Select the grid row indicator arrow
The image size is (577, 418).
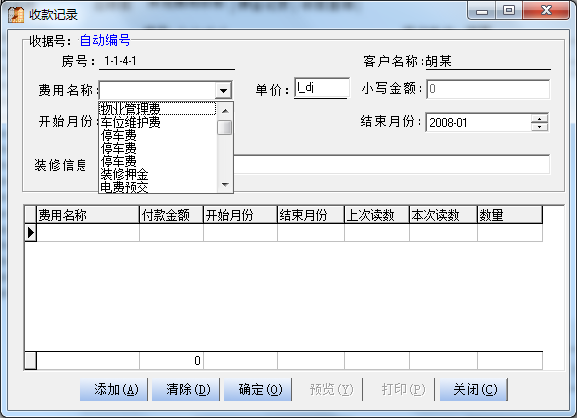coord(31,233)
